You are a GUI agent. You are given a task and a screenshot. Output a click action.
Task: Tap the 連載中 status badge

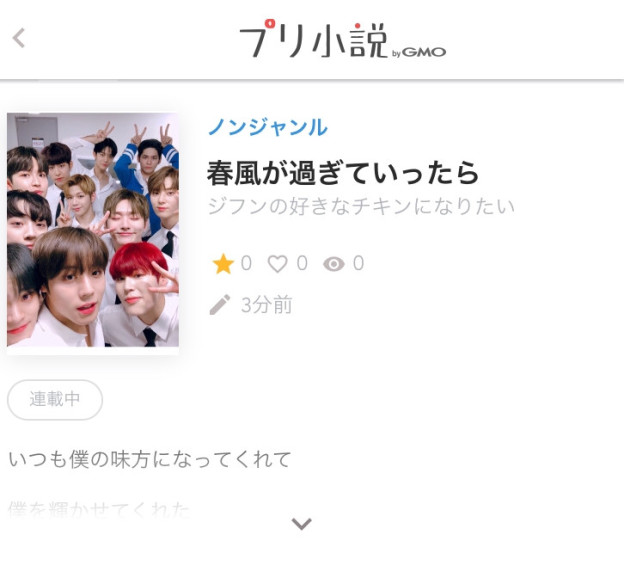[55, 400]
